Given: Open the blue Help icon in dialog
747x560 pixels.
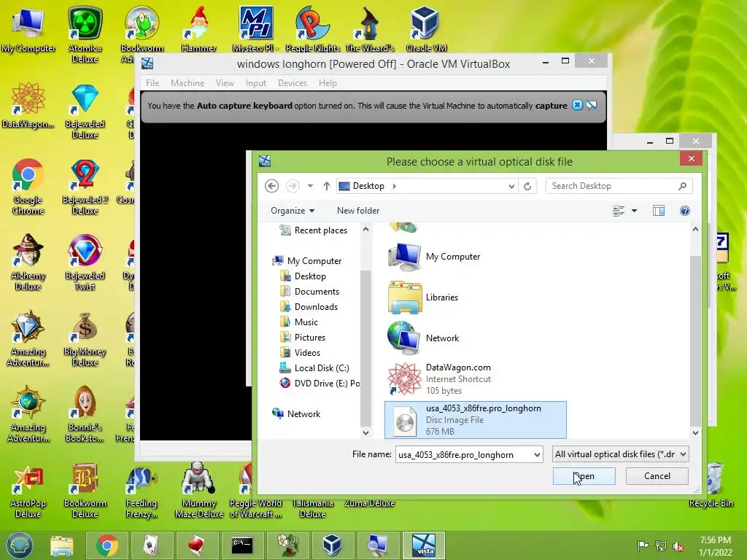Looking at the screenshot, I should [x=684, y=211].
